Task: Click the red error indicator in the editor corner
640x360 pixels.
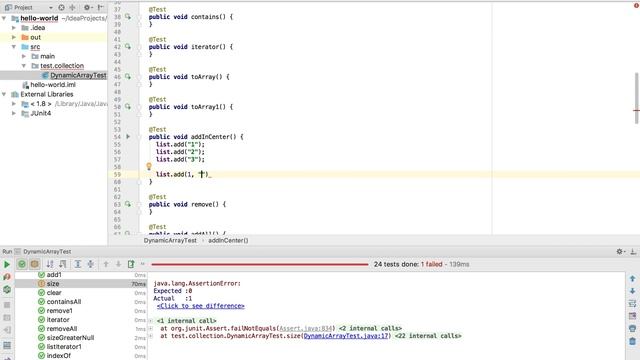Action: pos(636,5)
